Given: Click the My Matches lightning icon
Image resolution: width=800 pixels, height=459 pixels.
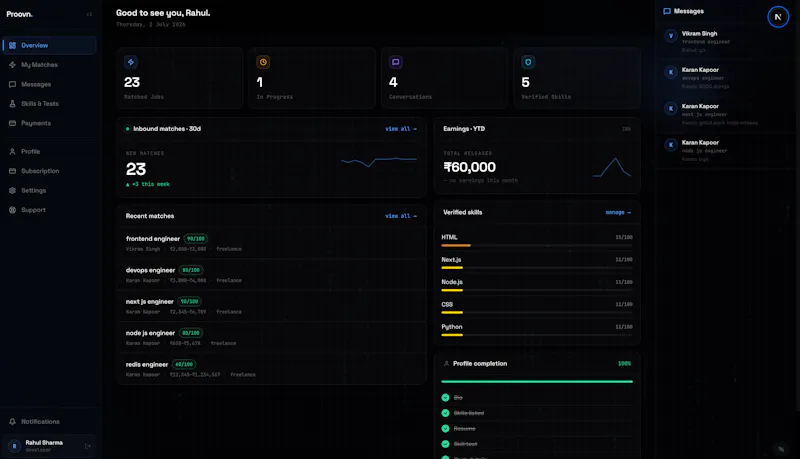Looking at the screenshot, I should [12, 65].
